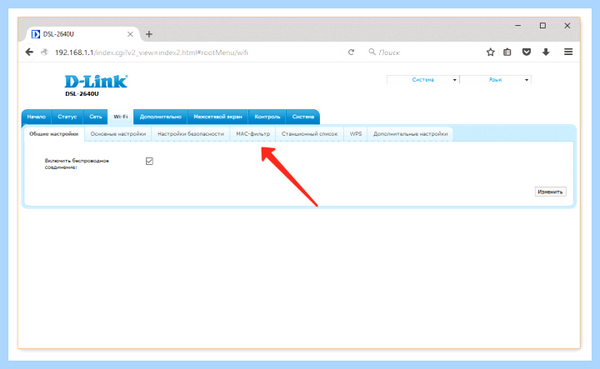
Task: Open Дополнительные настройки sub-tab
Action: point(410,134)
